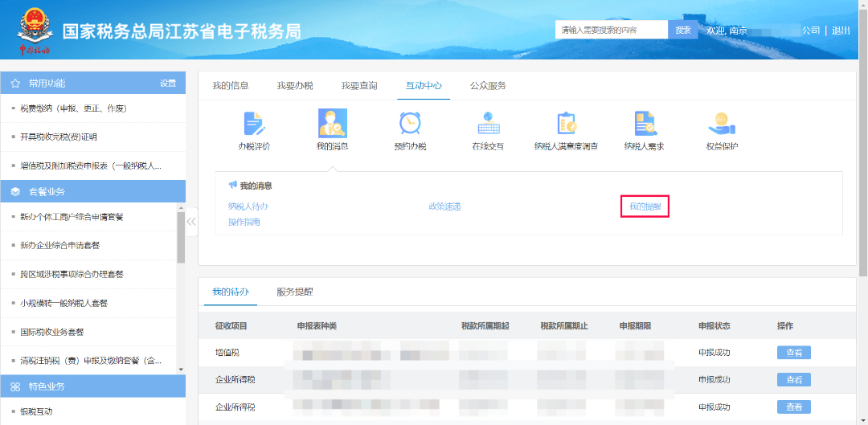Click the search input field
The width and height of the screenshot is (868, 425).
click(x=611, y=30)
